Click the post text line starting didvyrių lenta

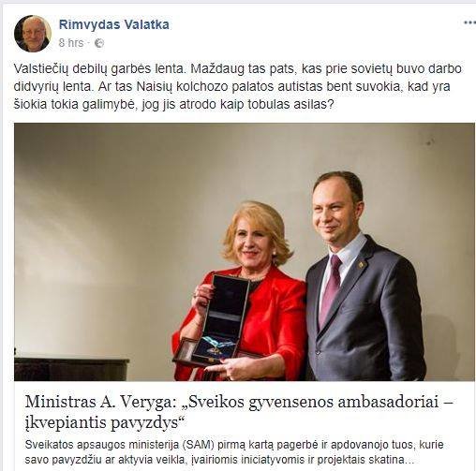(231, 87)
